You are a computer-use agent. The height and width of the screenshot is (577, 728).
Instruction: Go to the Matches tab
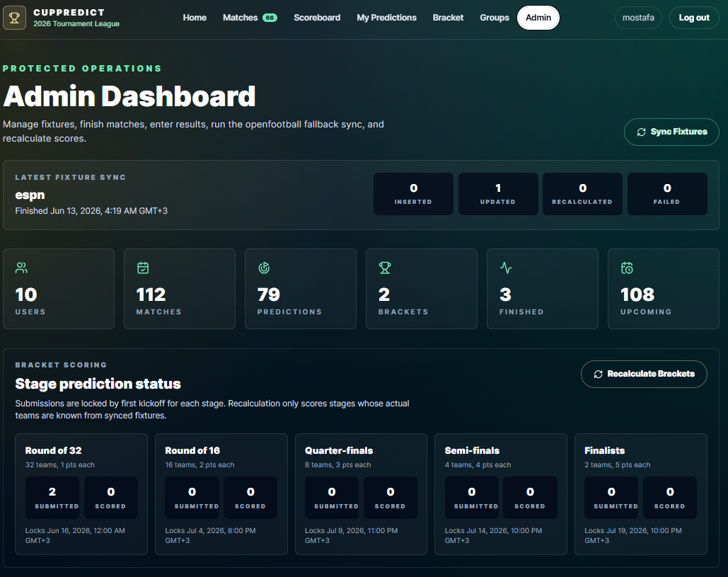click(x=240, y=18)
